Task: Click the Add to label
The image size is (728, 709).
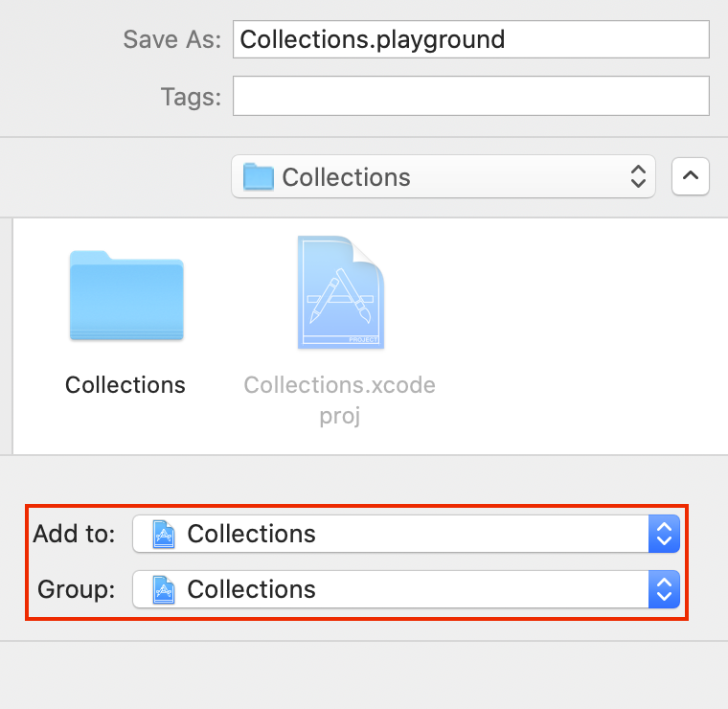Action: (x=74, y=534)
